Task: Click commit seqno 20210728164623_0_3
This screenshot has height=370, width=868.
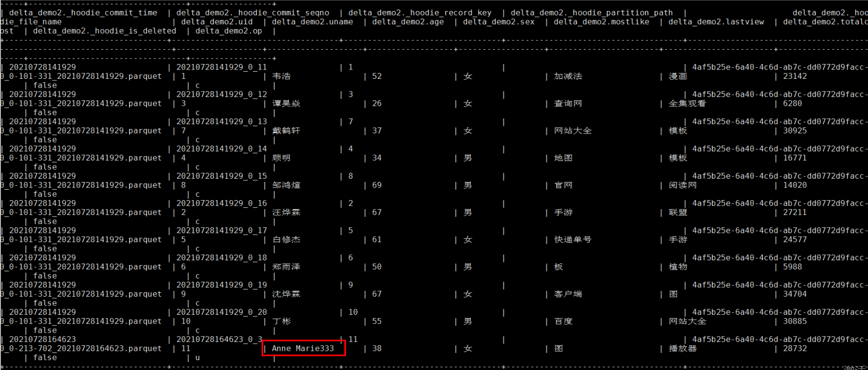Action: (219, 339)
